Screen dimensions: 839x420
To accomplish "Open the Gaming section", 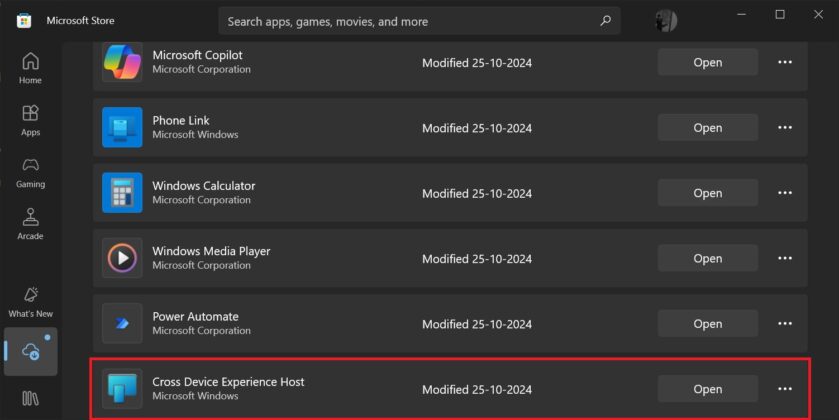I will (x=31, y=172).
